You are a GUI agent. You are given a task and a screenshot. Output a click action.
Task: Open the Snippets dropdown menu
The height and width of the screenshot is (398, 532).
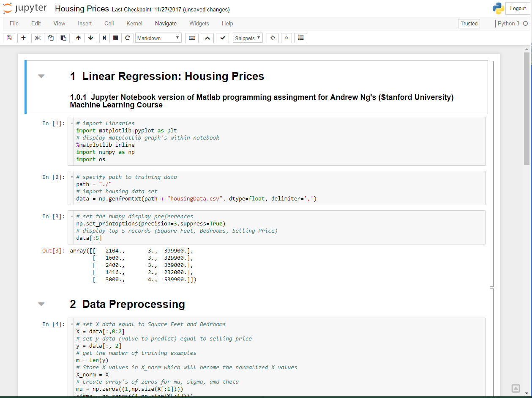[x=248, y=38]
